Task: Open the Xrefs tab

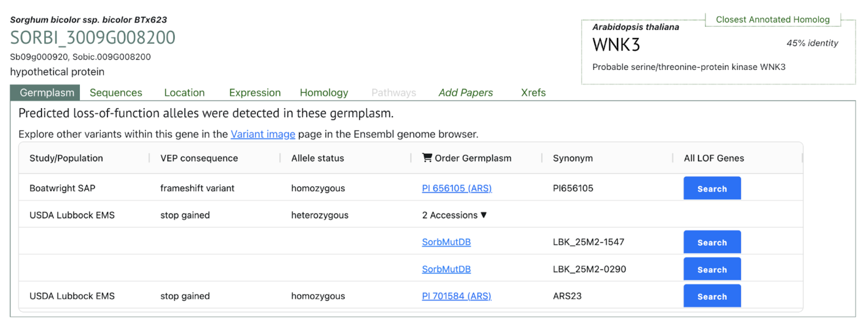Action: pyautogui.click(x=533, y=93)
